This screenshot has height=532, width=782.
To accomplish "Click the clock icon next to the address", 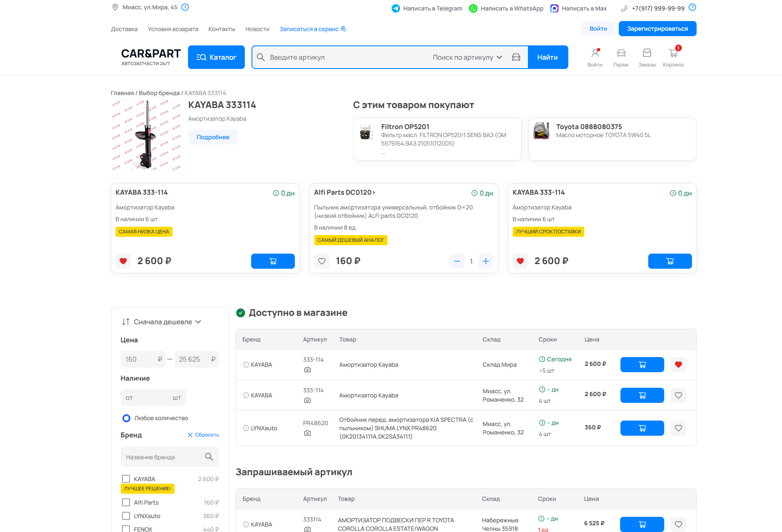I will 185,7.
